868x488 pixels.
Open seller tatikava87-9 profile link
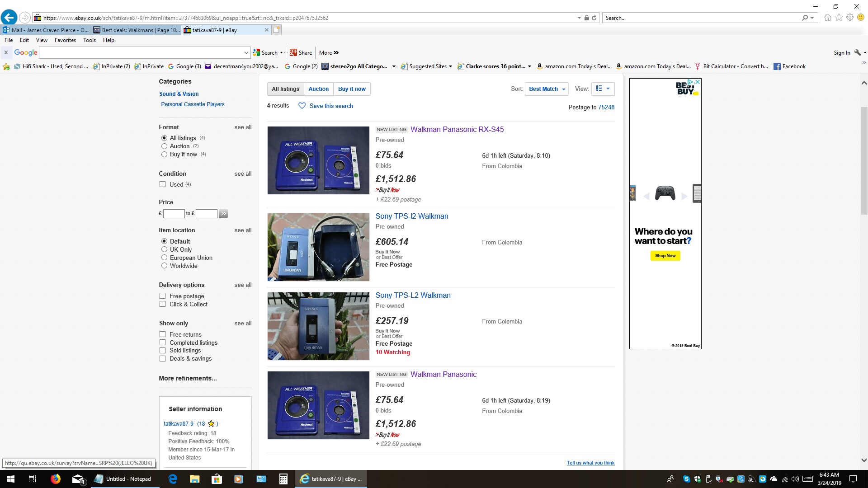(179, 424)
